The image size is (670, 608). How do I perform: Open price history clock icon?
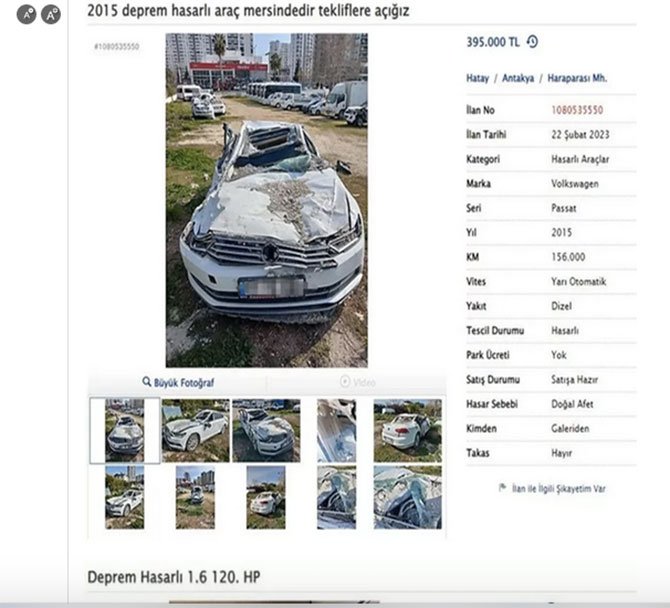click(x=532, y=42)
